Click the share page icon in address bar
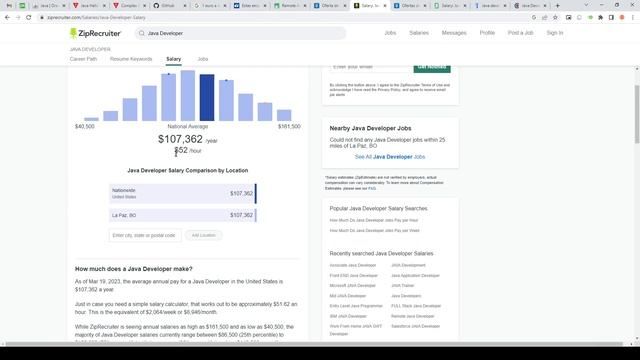640x360 pixels. click(x=544, y=18)
